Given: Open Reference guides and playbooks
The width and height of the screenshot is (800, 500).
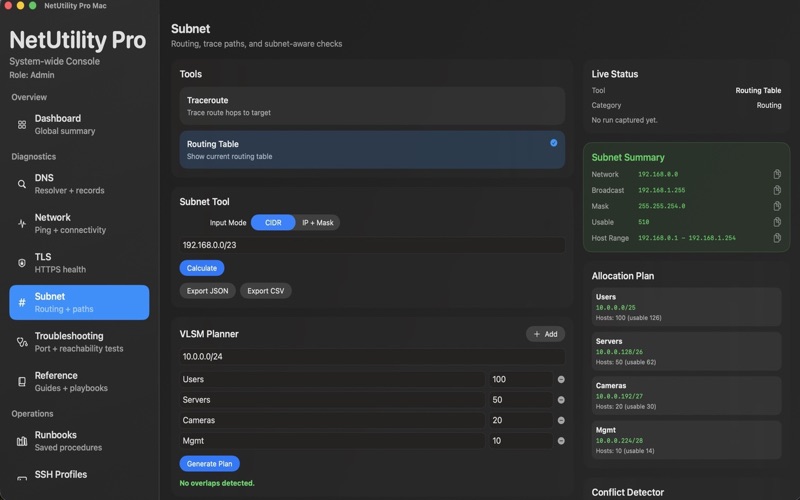Looking at the screenshot, I should 79,382.
